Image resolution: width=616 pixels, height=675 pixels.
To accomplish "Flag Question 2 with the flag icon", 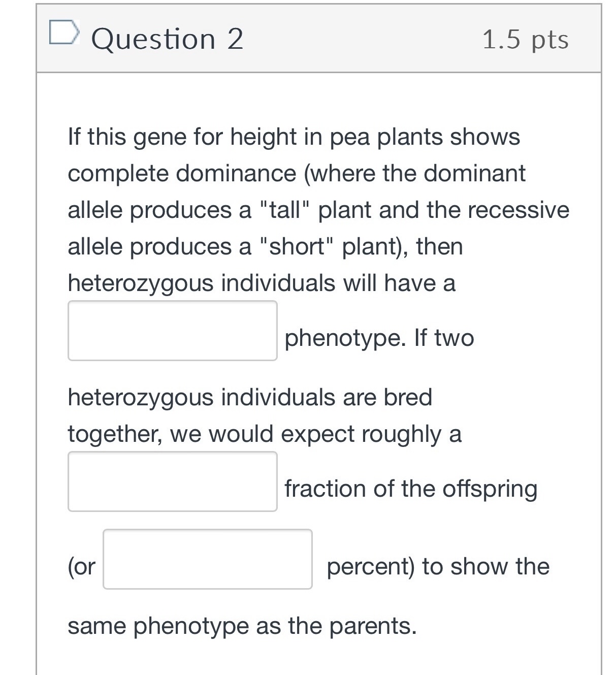I will [x=64, y=33].
